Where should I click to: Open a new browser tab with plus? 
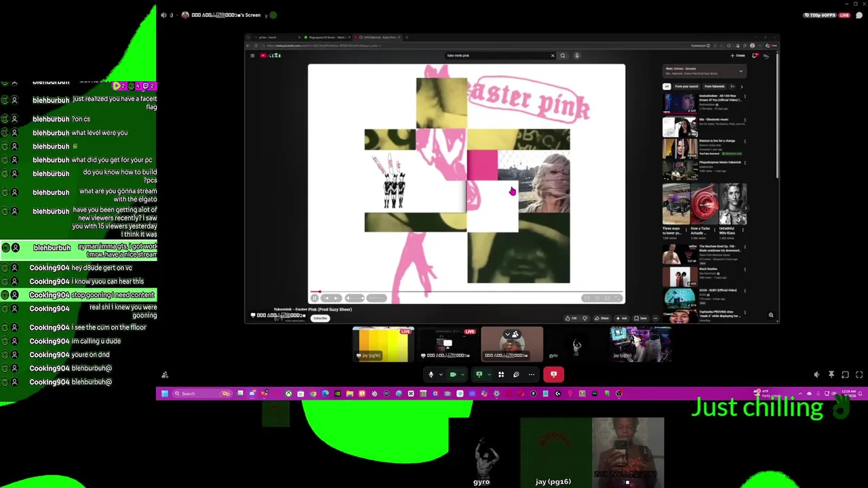(407, 37)
